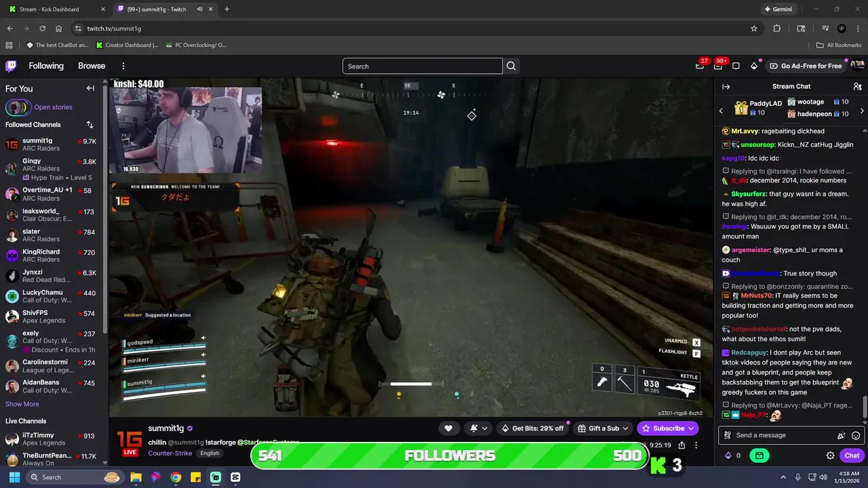Collapse the Stream Chat panel
Image resolution: width=868 pixels, height=488 pixels.
(x=726, y=86)
